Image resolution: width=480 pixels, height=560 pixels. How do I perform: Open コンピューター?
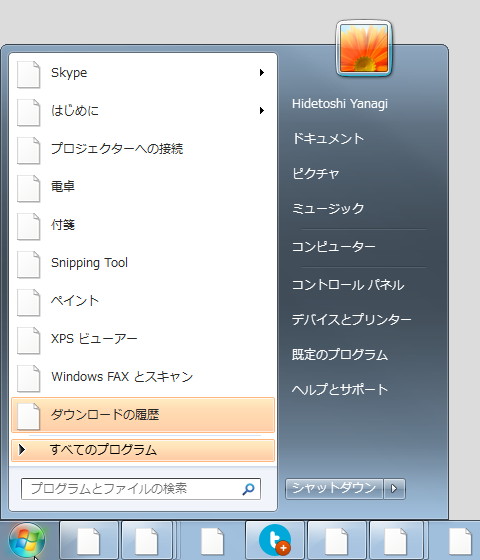pyautogui.click(x=334, y=246)
